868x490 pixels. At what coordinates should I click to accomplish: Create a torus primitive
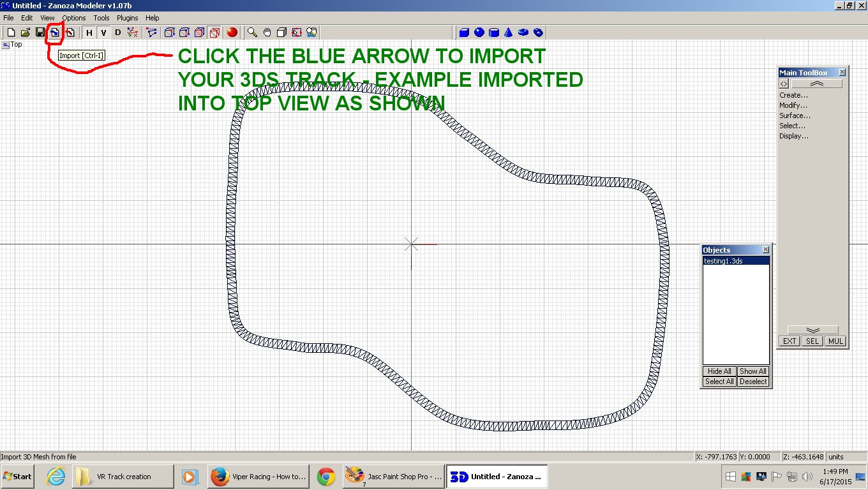click(x=523, y=33)
